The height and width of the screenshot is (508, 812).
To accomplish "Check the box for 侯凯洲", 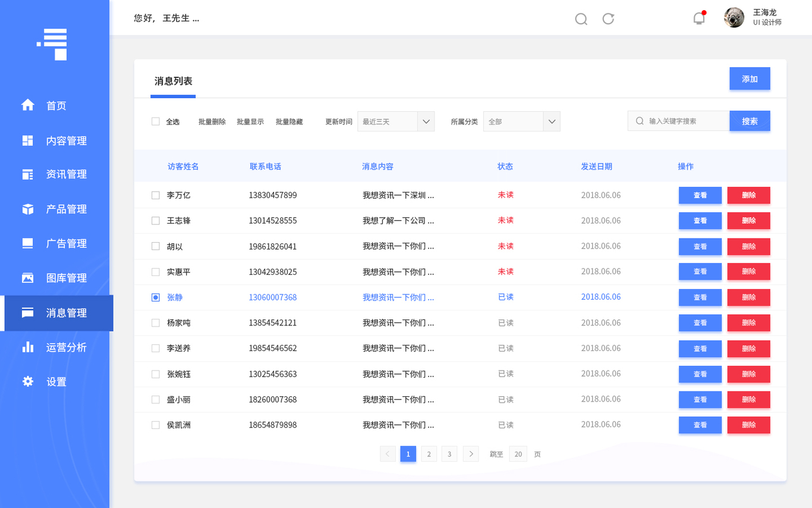I will click(156, 425).
